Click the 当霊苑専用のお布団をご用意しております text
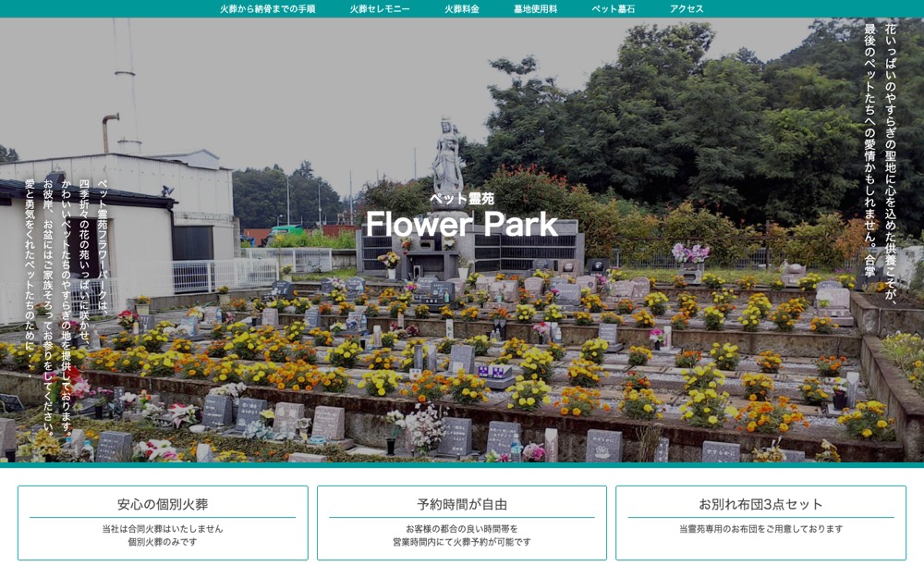Screen dimensions: 924x578 click(760, 528)
